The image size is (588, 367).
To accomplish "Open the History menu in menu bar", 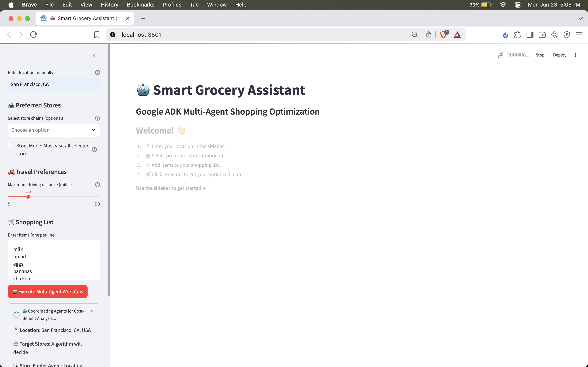I will [109, 5].
